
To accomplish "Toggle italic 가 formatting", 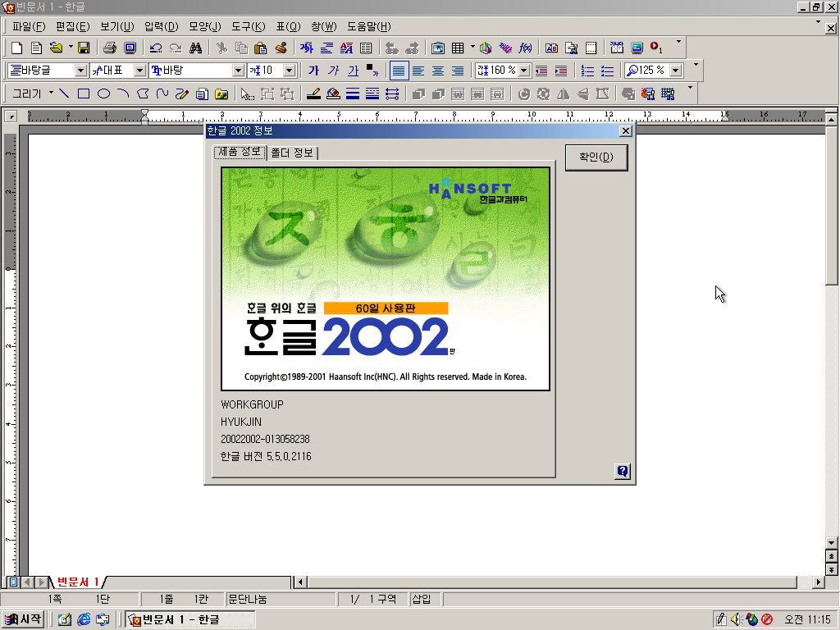I will click(333, 71).
